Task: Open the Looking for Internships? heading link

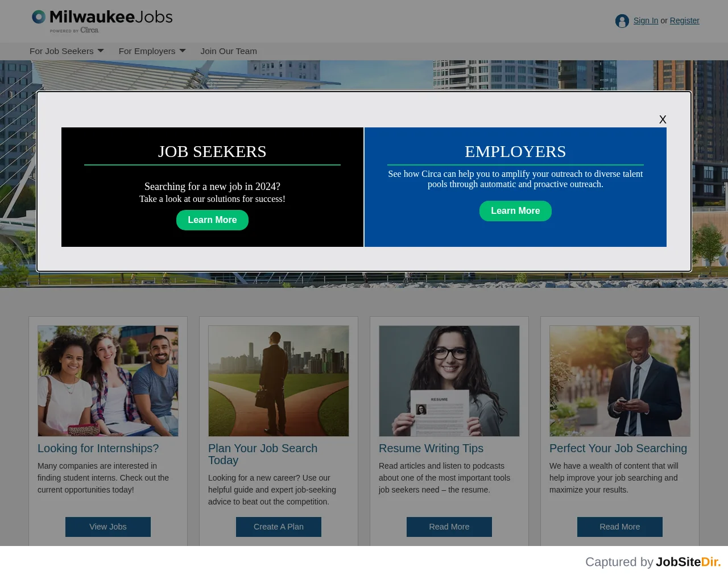Action: (x=98, y=448)
